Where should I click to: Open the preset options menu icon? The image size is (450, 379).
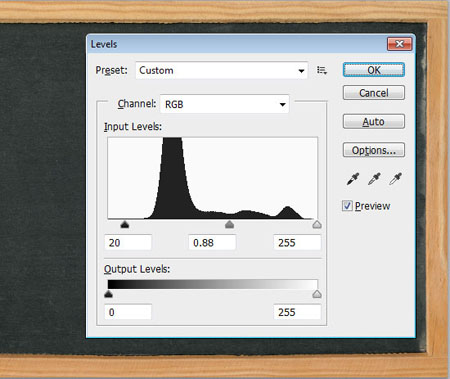pyautogui.click(x=322, y=70)
